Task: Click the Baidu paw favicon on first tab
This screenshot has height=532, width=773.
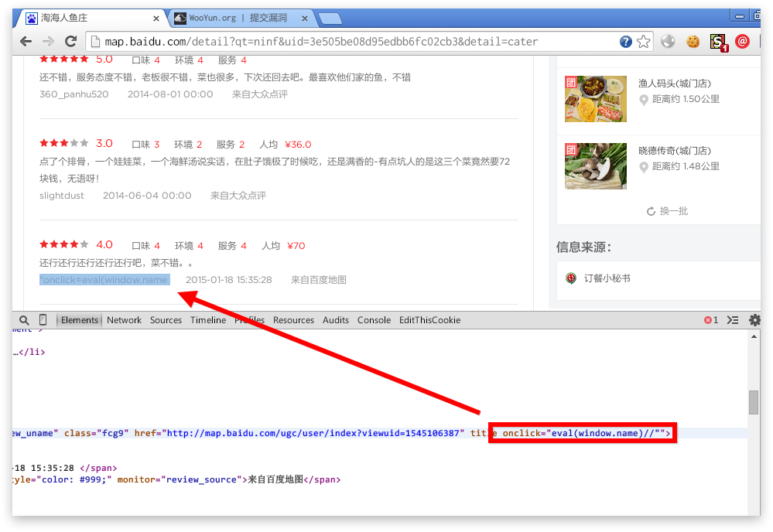Action: click(32, 19)
